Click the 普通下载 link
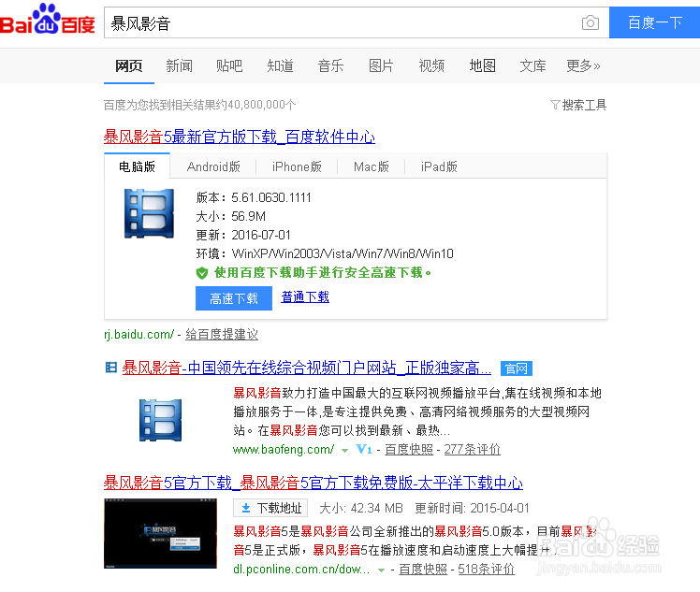700x592 pixels. 305,296
